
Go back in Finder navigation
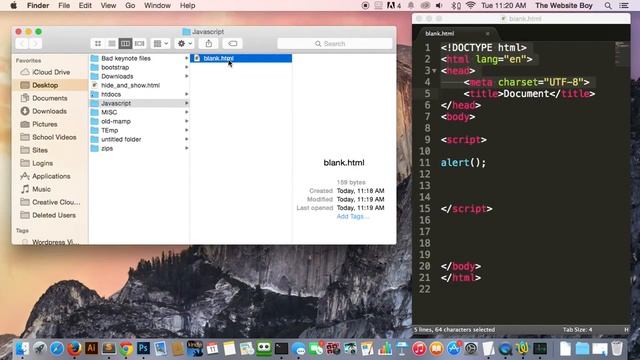tap(22, 43)
